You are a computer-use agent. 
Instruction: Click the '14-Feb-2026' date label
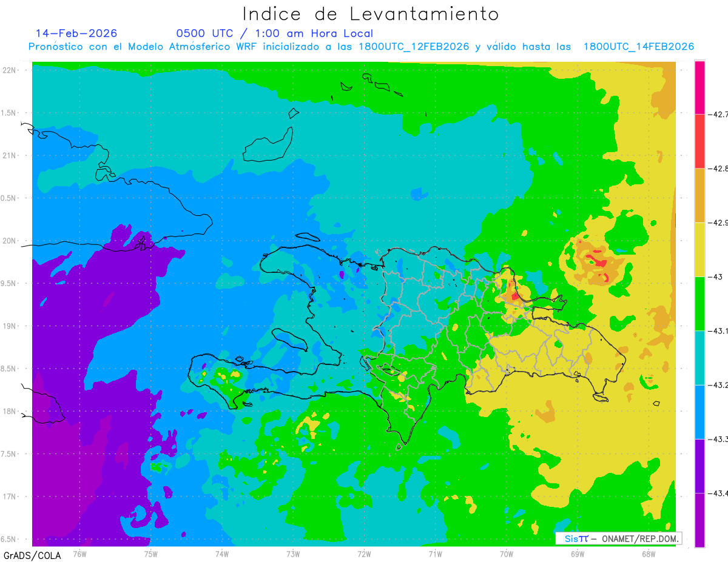(76, 33)
